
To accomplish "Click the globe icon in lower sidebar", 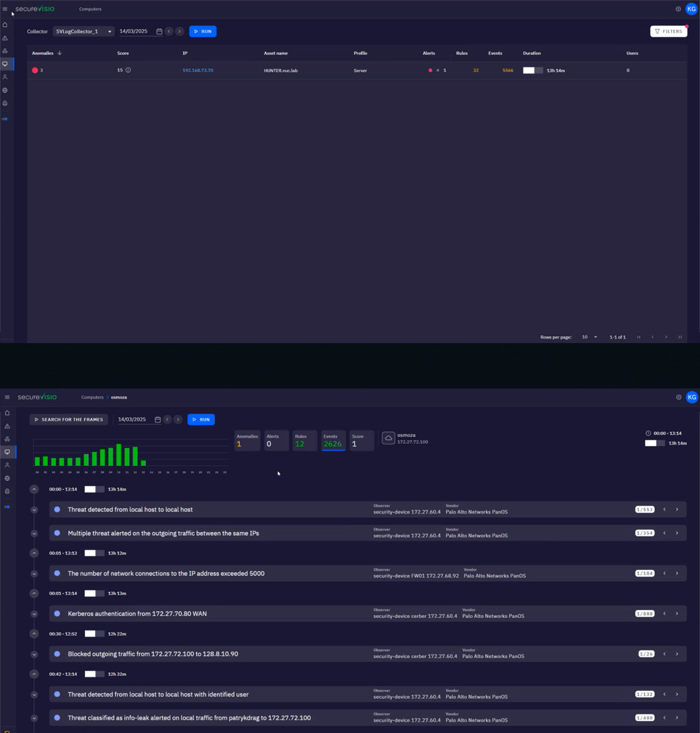I will click(7, 478).
